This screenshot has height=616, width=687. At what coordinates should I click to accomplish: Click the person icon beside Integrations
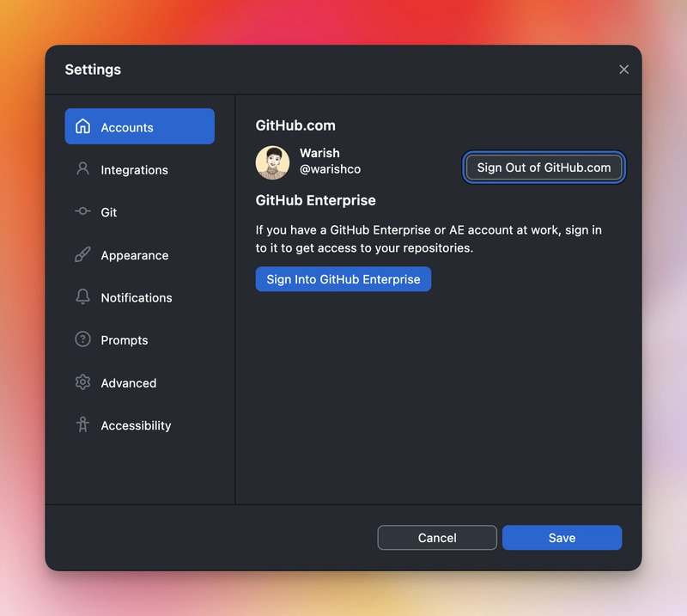tap(82, 168)
